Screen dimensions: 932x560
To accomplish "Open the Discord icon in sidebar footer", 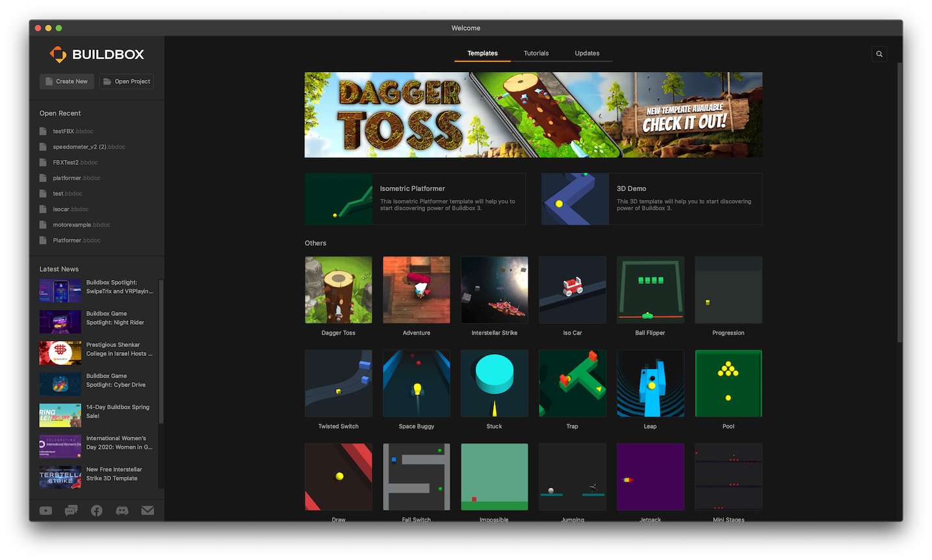I will [122, 511].
